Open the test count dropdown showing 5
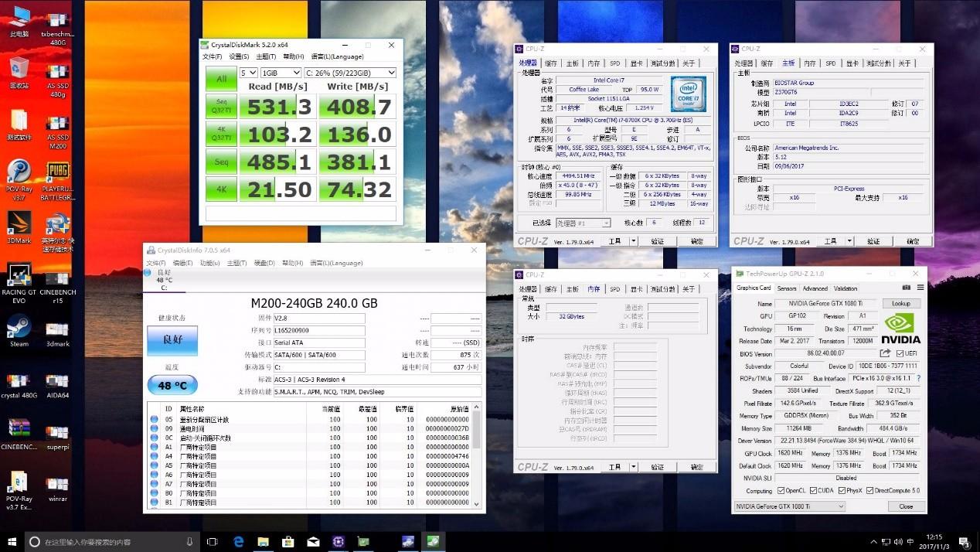Screen dimensions: 980x552 (248, 73)
